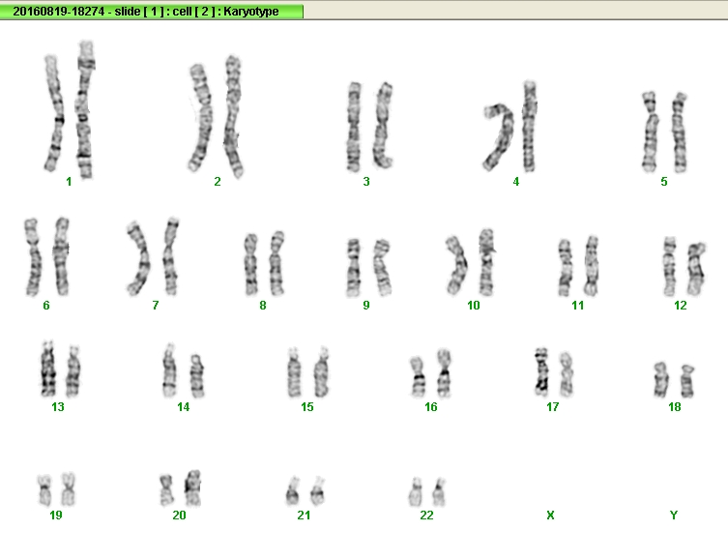Screen dimensions: 728x560
Task: Click the chromosome 5 pair image
Action: [665, 132]
